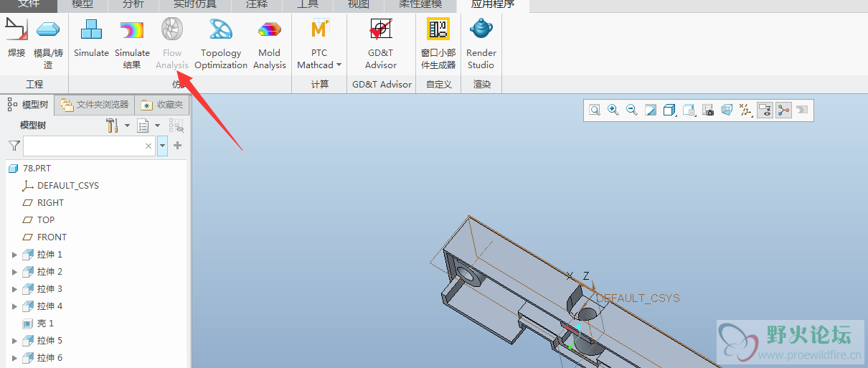Click the 模型树 heading label

(x=33, y=126)
